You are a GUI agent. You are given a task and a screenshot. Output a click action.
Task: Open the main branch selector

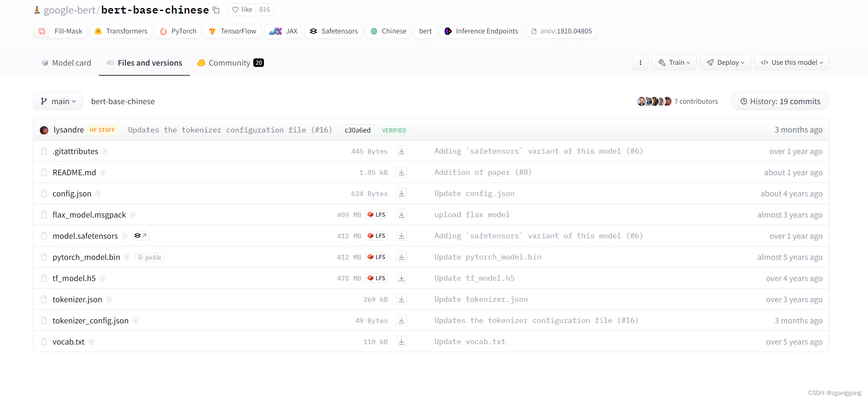pos(58,102)
